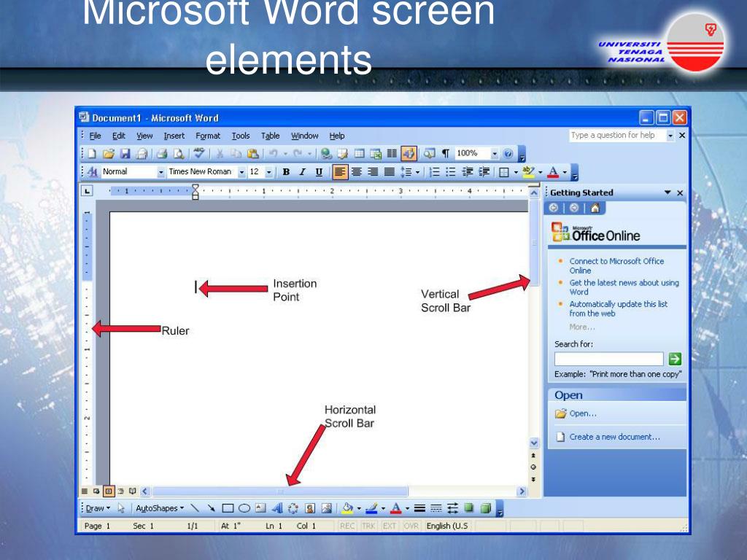Image resolution: width=747 pixels, height=560 pixels.
Task: Open the Getting Started pane dropdown arrow
Action: (667, 192)
